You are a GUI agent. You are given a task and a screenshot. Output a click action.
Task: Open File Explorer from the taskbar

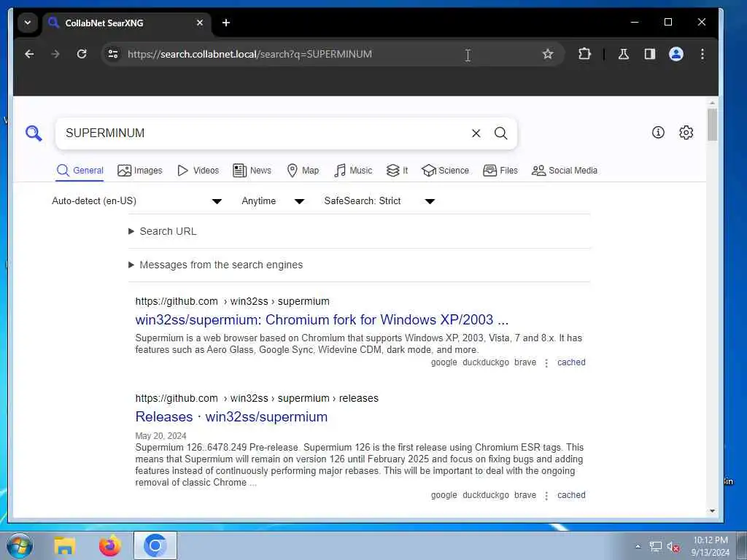point(65,545)
